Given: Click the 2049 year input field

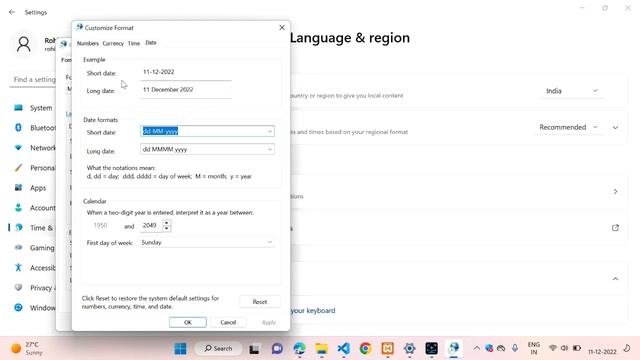Looking at the screenshot, I should coord(151,225).
